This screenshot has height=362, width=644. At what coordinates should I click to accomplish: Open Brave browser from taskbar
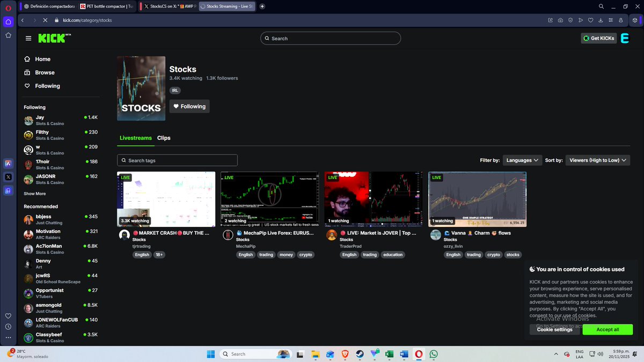(x=345, y=354)
